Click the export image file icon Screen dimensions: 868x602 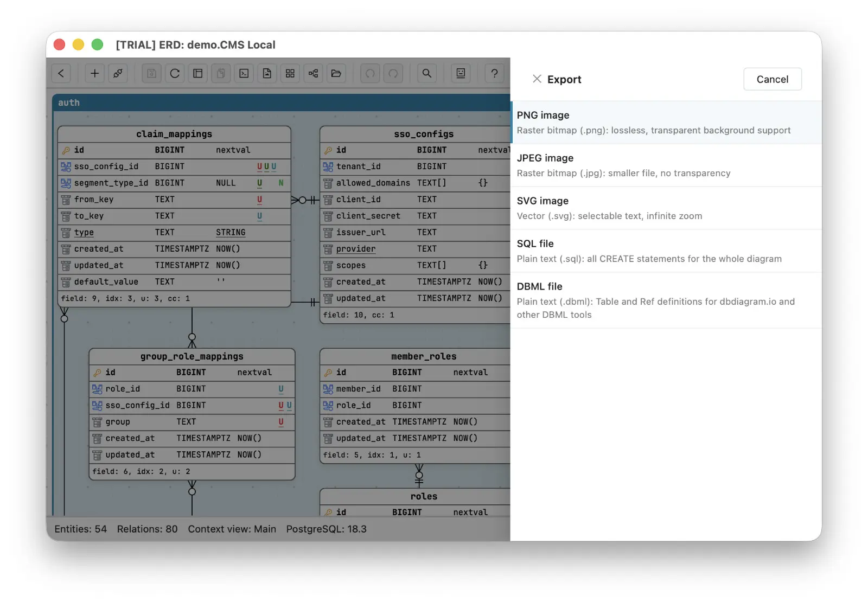267,73
